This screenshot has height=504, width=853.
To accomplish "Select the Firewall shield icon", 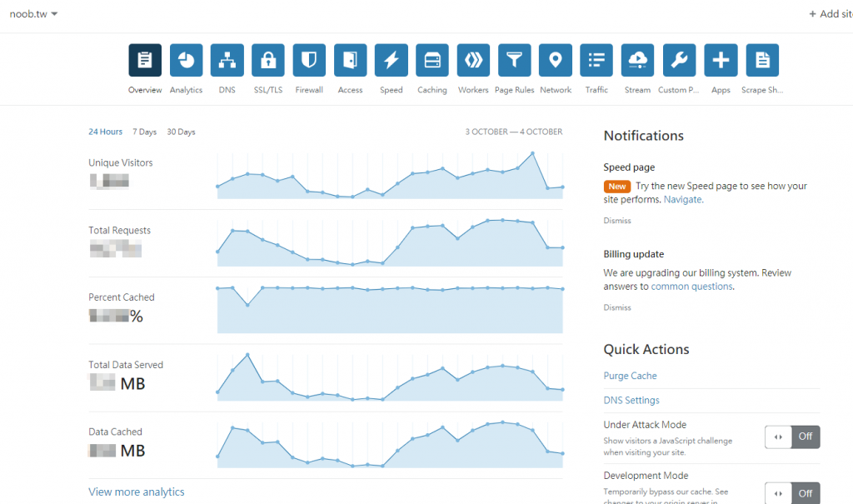I will click(x=309, y=60).
